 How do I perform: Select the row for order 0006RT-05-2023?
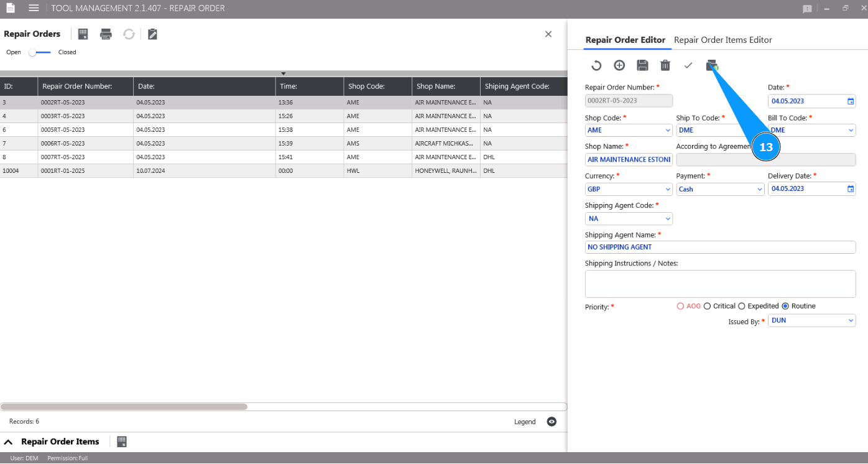[x=284, y=144]
